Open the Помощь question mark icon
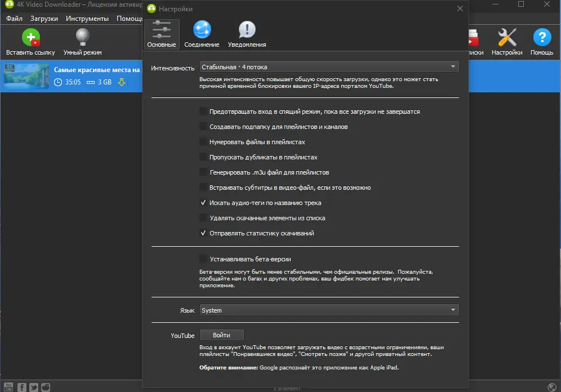This screenshot has width=561, height=392. (x=542, y=37)
